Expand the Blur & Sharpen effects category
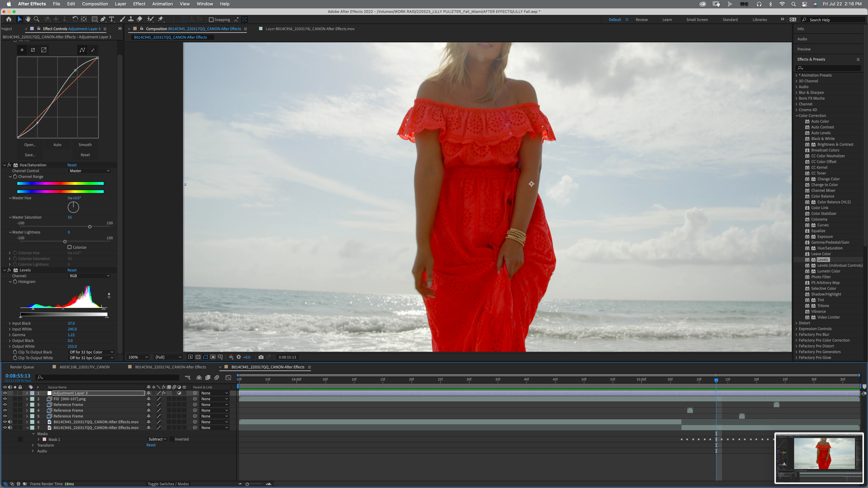 point(797,93)
